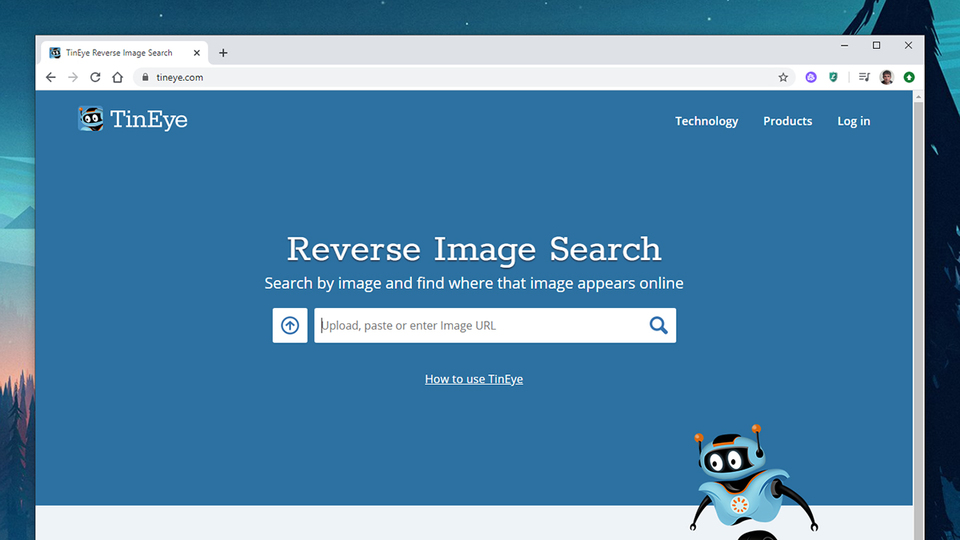This screenshot has width=960, height=540.
Task: Click the Reverse Image Search heading
Action: pos(474,249)
